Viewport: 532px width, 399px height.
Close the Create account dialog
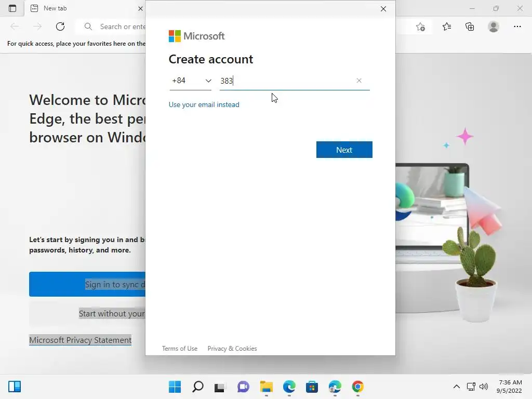pos(383,9)
